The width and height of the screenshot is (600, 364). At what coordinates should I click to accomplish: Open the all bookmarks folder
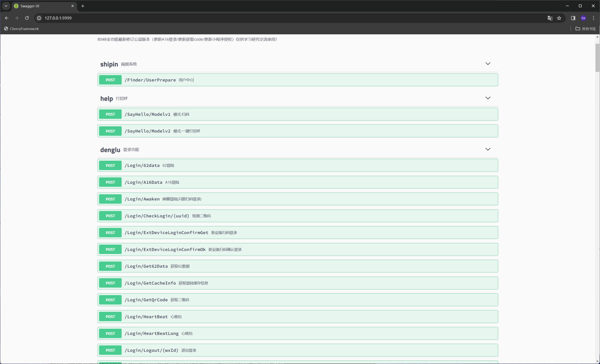pos(586,28)
